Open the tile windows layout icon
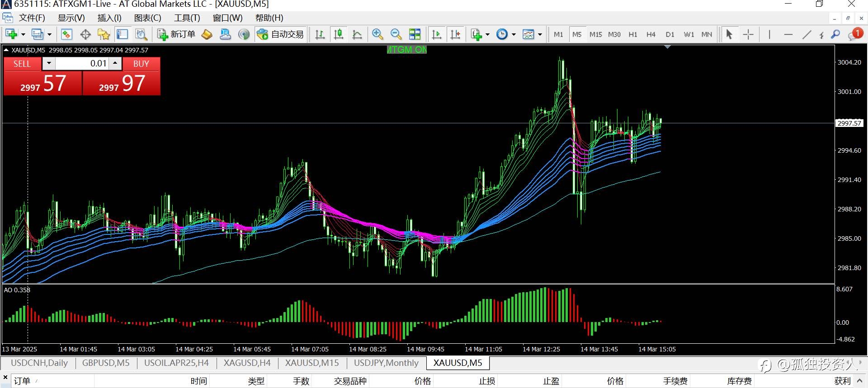The width and height of the screenshot is (868, 388). point(415,34)
